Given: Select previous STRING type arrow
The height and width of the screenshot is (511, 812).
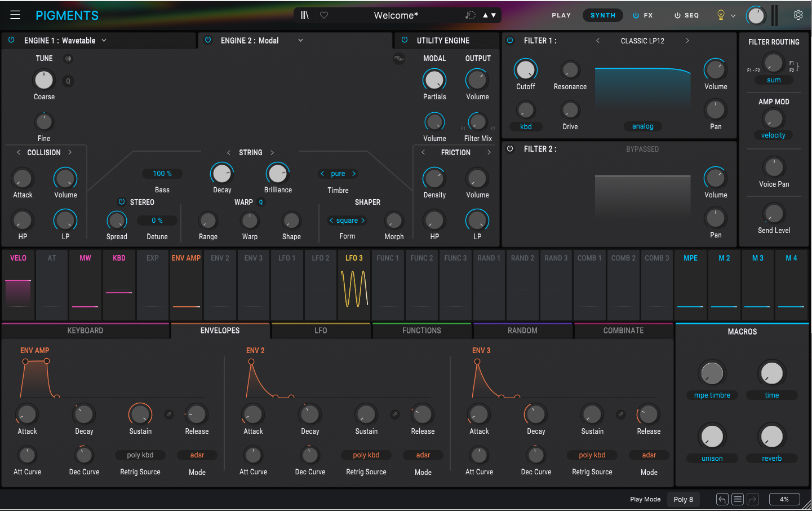Looking at the screenshot, I should click(x=229, y=153).
